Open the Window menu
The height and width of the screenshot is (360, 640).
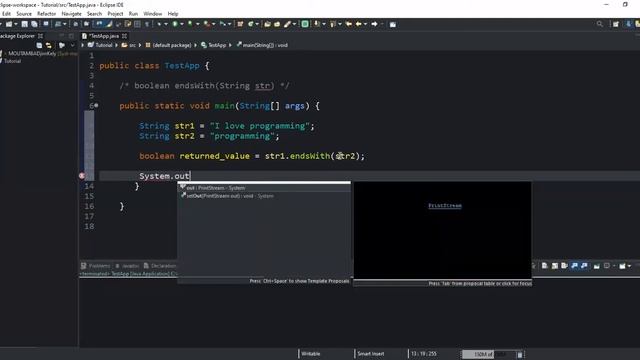(x=153, y=14)
